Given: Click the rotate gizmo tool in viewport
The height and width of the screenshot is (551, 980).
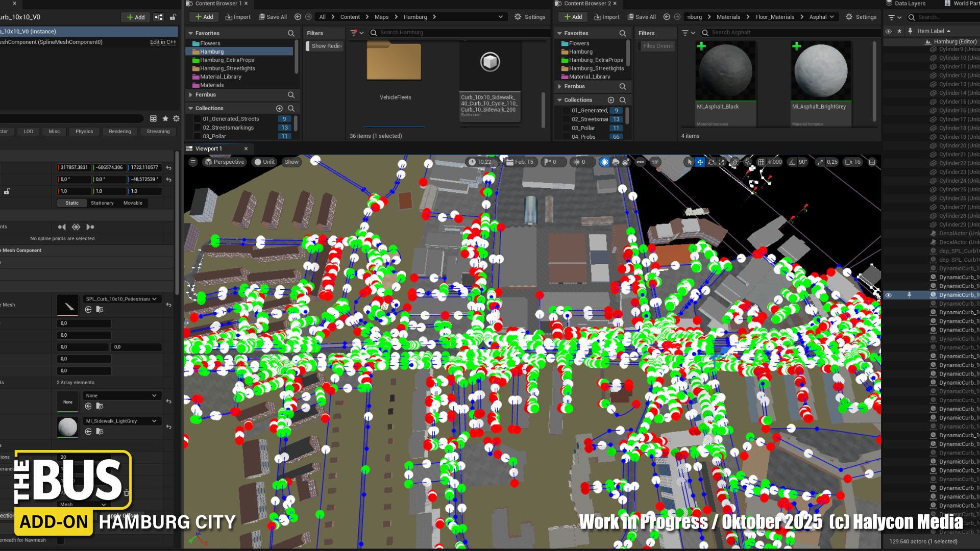Looking at the screenshot, I should coord(711,162).
